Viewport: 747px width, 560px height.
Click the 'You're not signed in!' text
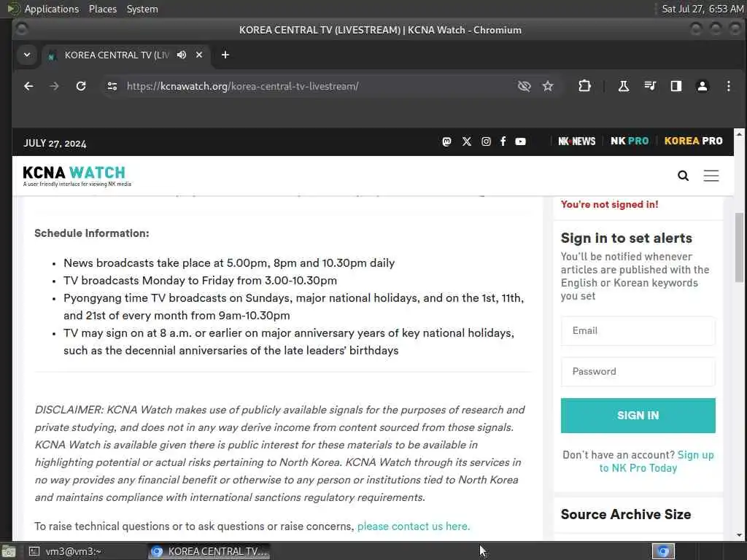(x=609, y=204)
